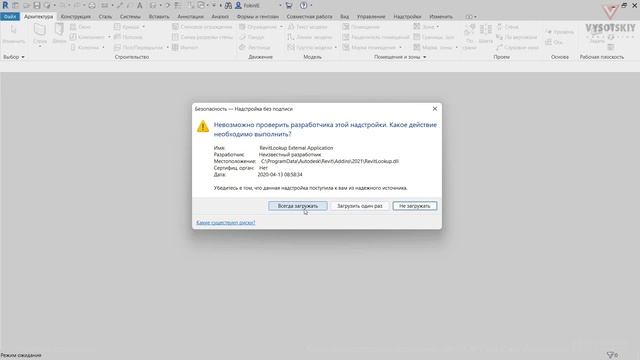Open the Ограждение dropdown arrow

(281, 27)
